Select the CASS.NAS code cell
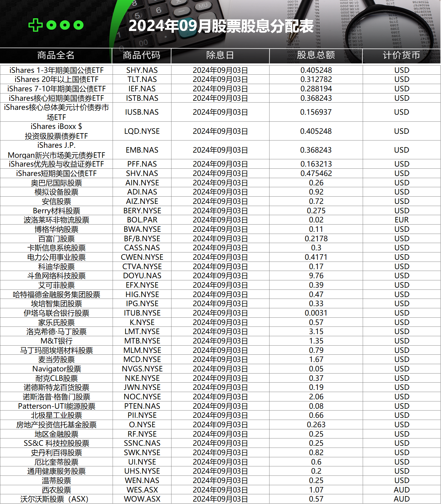441x504 pixels. click(142, 248)
